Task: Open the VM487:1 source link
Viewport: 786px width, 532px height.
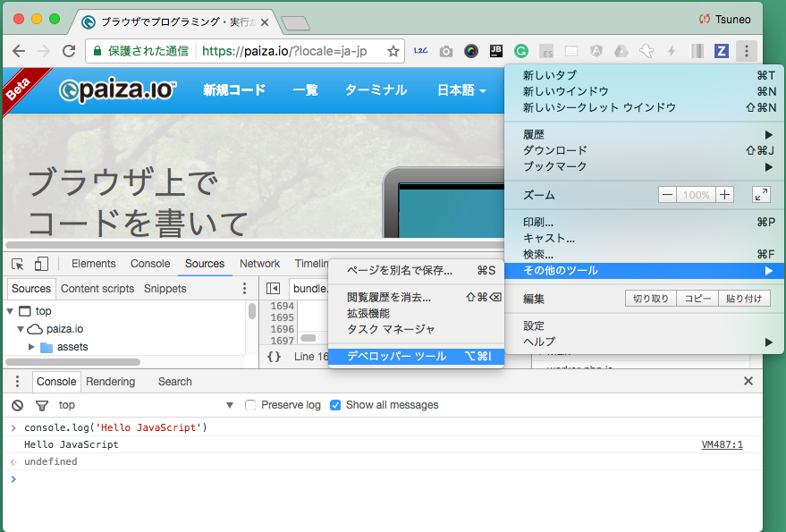Action: click(x=722, y=444)
